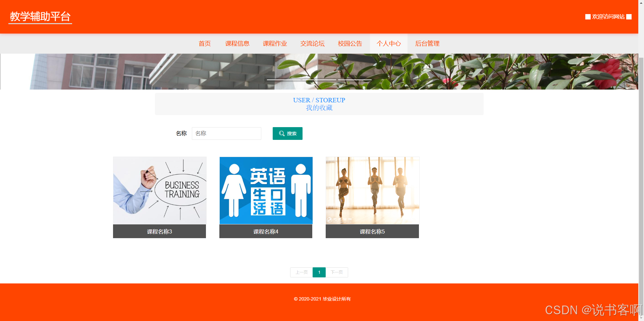Select the third banner carousel indicator
Screen dimensions: 644x321
click(355, 80)
